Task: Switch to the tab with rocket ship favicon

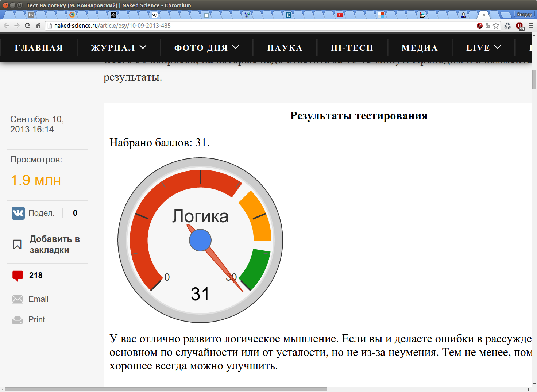Action: pyautogui.click(x=422, y=15)
